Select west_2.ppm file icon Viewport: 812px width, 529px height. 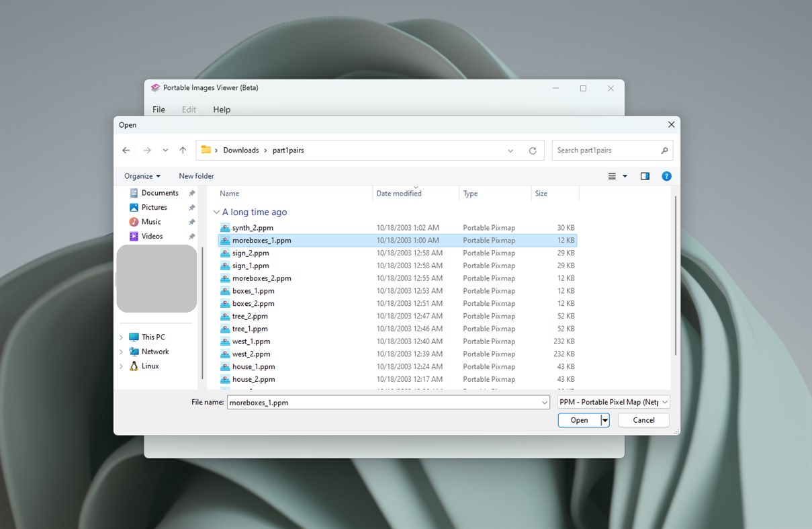(226, 354)
